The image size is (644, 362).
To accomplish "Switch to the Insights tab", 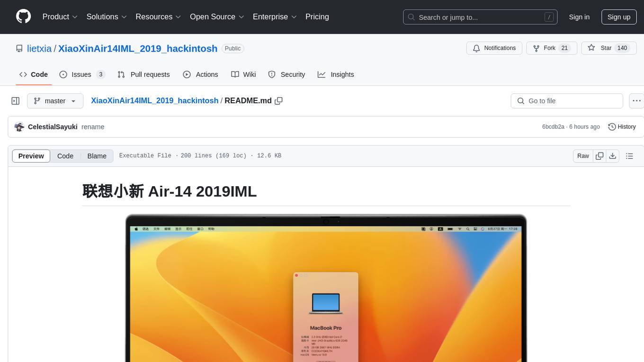I will click(x=336, y=74).
